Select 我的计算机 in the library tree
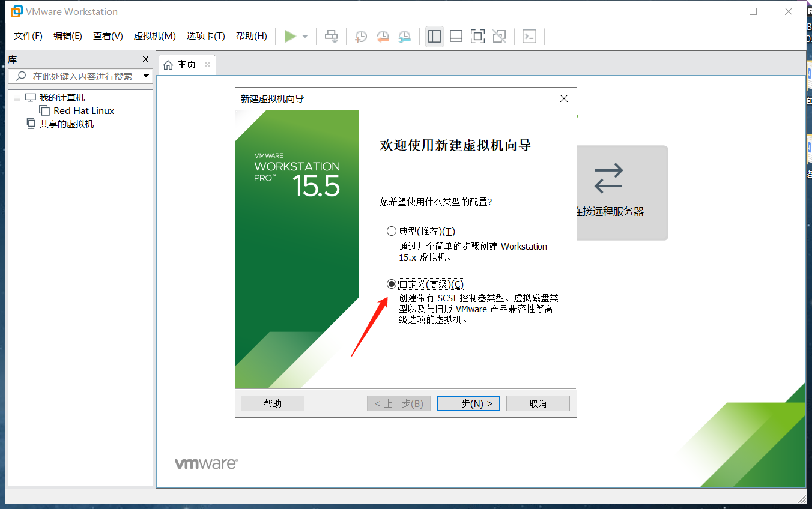This screenshot has height=509, width=812. click(x=62, y=98)
